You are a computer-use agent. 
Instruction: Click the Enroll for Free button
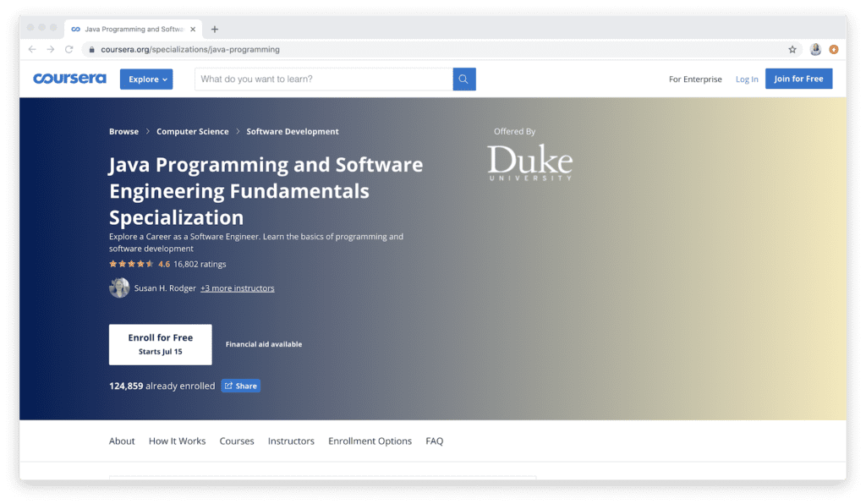[x=160, y=344]
